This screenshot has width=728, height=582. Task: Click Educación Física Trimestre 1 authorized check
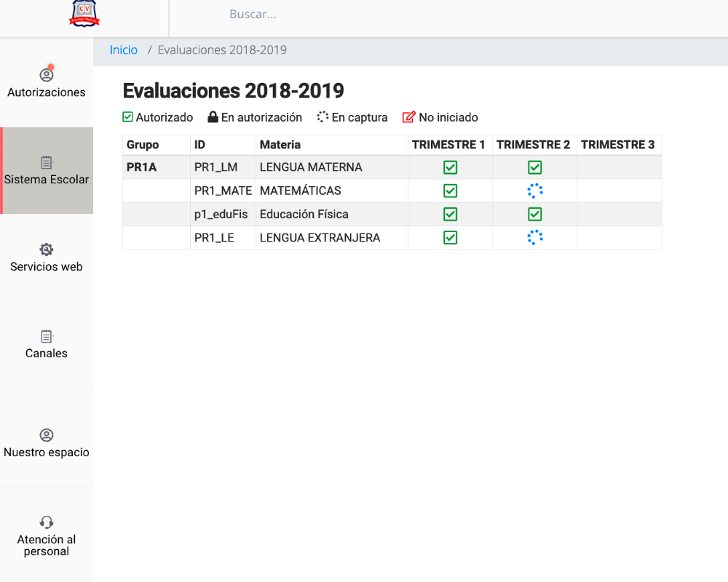(451, 215)
